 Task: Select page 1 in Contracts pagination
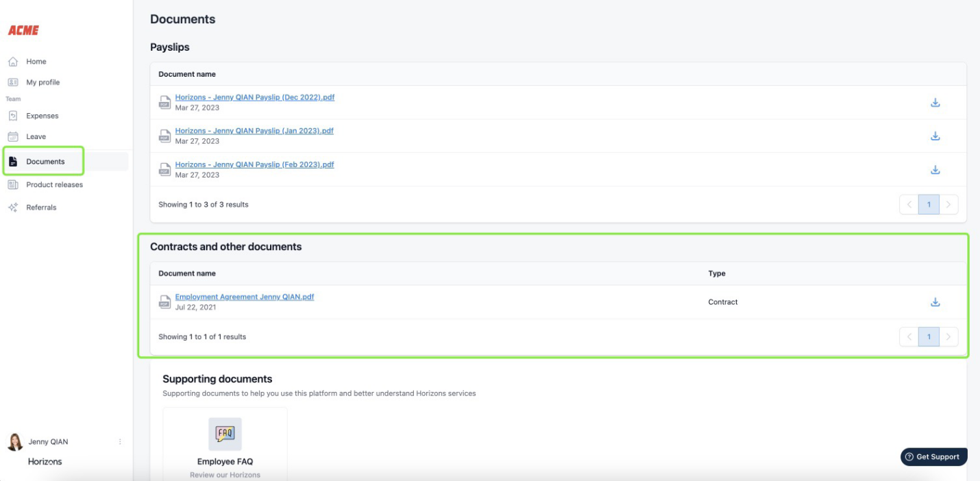pyautogui.click(x=929, y=336)
